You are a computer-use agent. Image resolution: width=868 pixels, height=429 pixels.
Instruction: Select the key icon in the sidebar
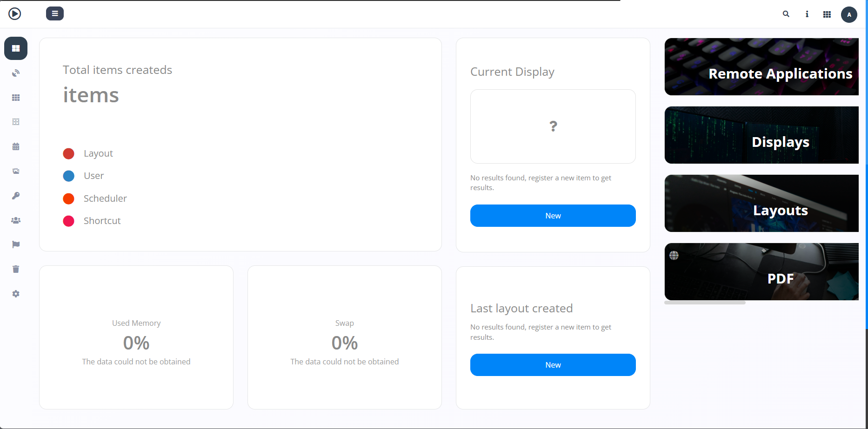15,195
